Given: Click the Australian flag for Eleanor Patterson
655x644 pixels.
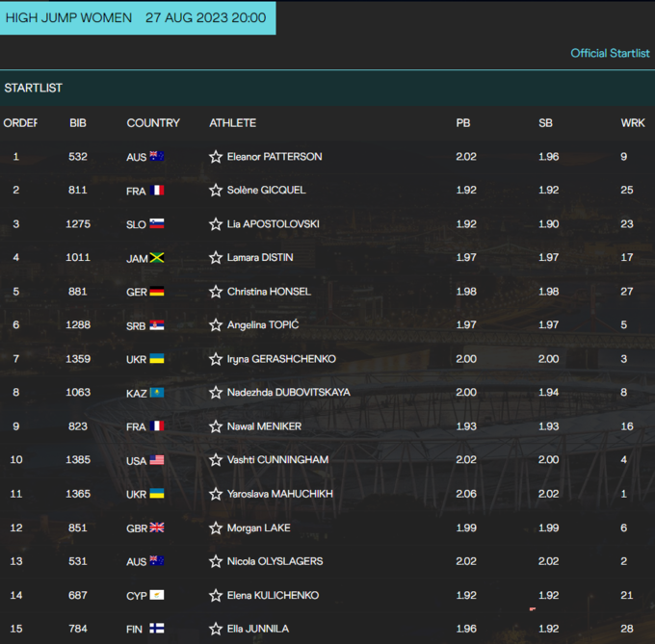Looking at the screenshot, I should [157, 157].
